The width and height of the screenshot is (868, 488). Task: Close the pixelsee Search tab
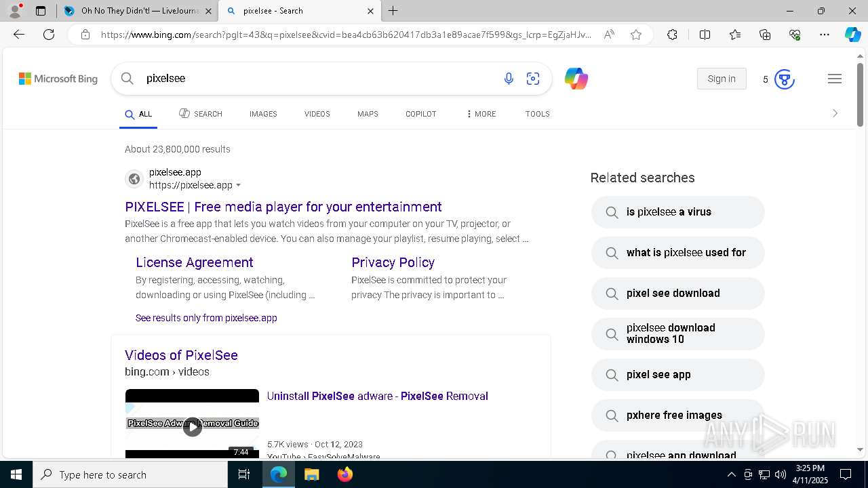(370, 11)
